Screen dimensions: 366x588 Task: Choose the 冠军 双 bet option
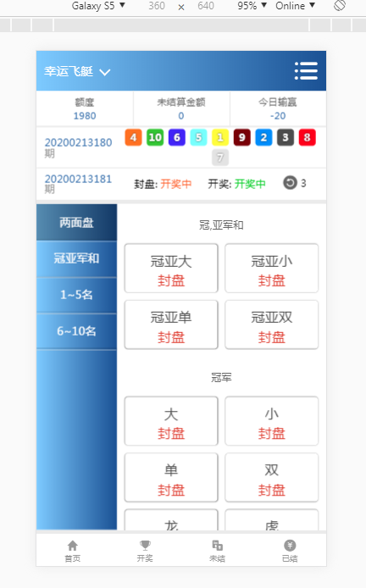pyautogui.click(x=271, y=477)
